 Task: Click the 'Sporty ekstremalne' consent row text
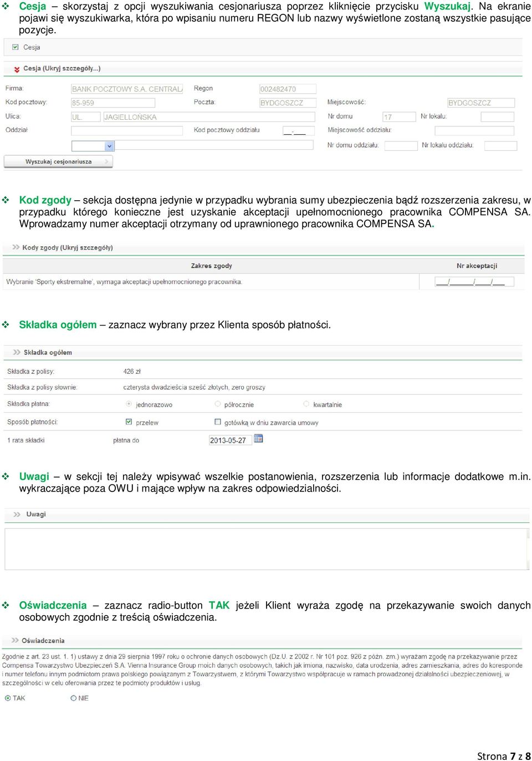coord(124,282)
